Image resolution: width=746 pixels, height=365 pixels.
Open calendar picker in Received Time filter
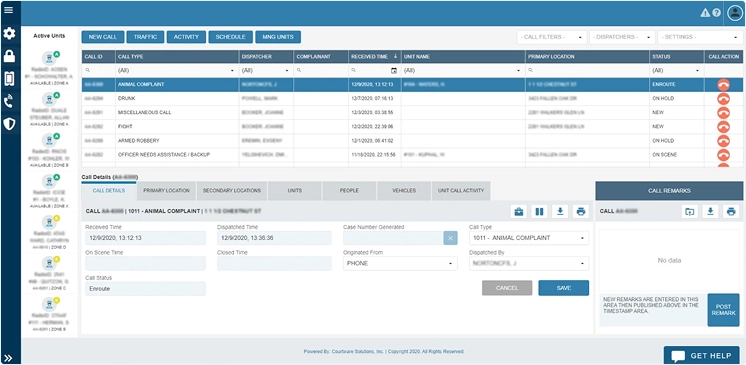pos(393,70)
